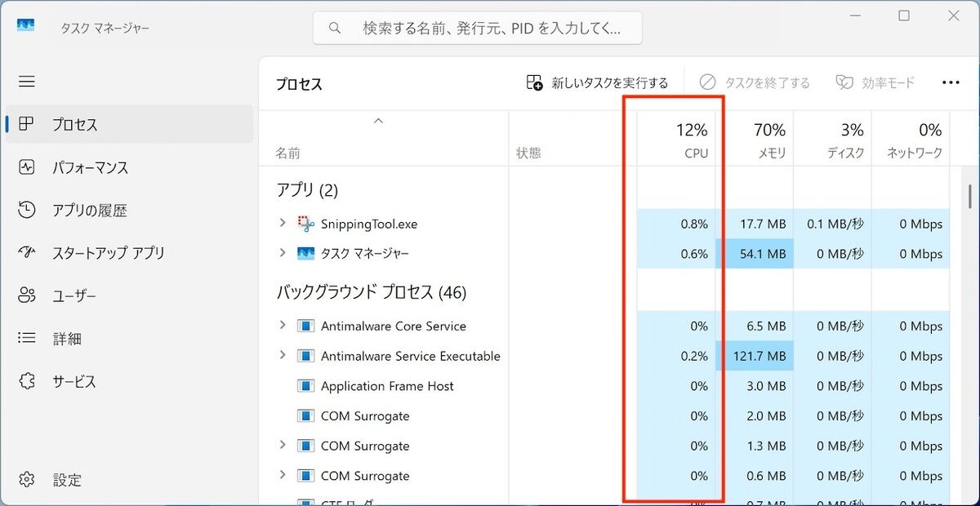Viewport: 980px width, 506px height.
Task: Click the efficiency mode leaf icon
Action: 844,82
